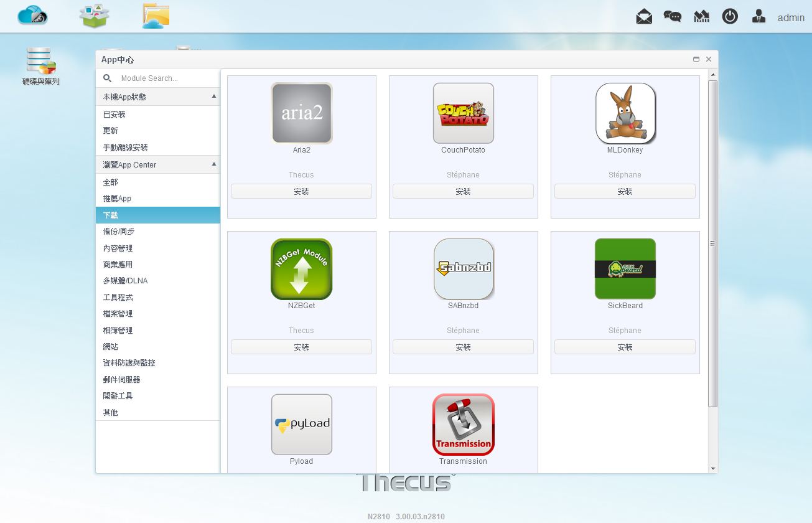Close the App中心 window
The width and height of the screenshot is (812, 523).
coord(709,59)
